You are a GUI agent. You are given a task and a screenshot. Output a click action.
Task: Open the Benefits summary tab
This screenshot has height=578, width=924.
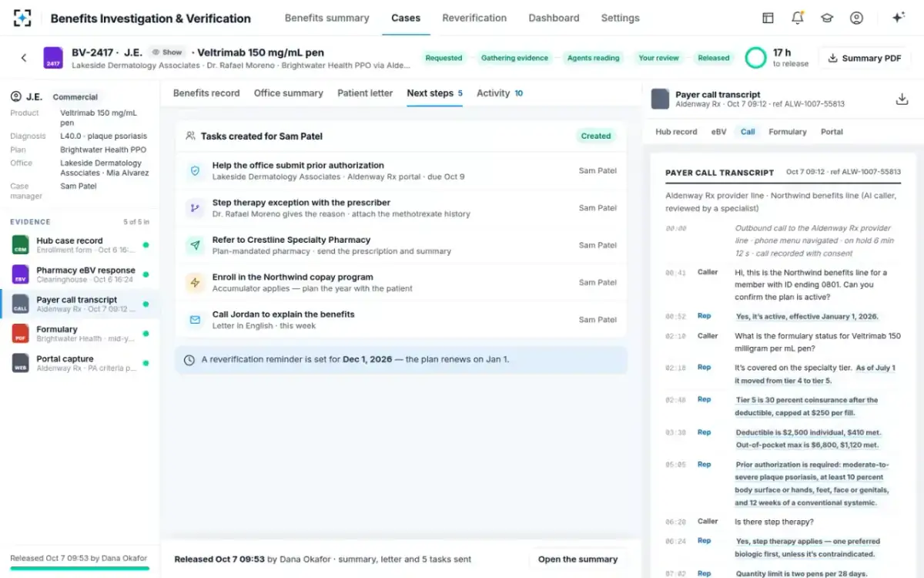(326, 18)
